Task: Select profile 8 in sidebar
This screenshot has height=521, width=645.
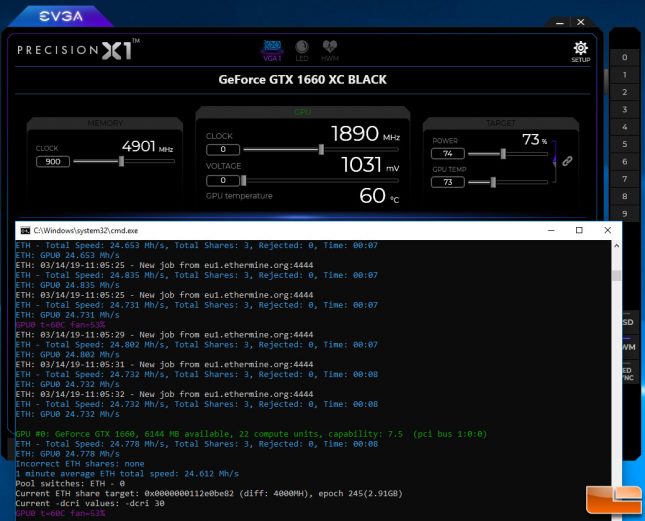Action: (624, 197)
